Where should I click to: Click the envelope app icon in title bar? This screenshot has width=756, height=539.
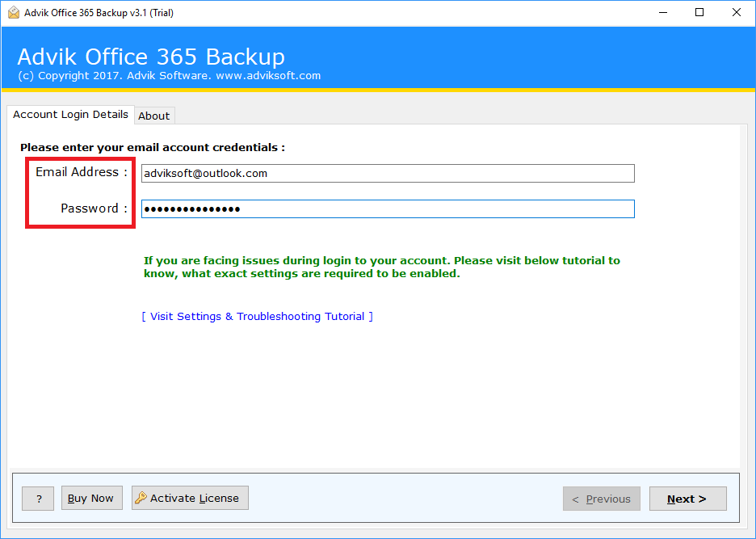[x=11, y=12]
